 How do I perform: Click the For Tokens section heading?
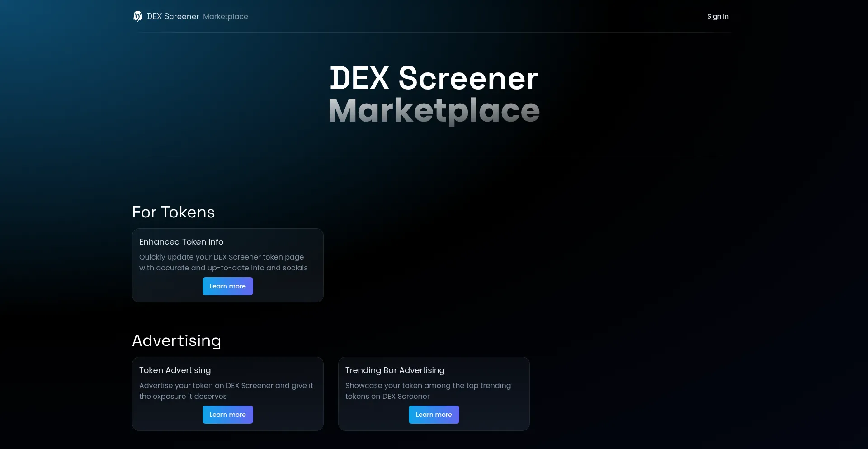(173, 212)
